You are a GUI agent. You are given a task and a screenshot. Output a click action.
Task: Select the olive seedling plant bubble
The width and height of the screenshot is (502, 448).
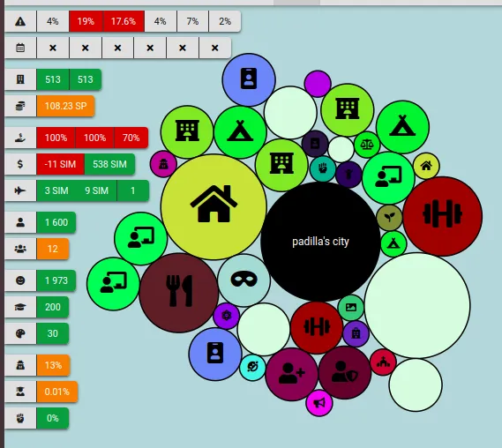[389, 218]
